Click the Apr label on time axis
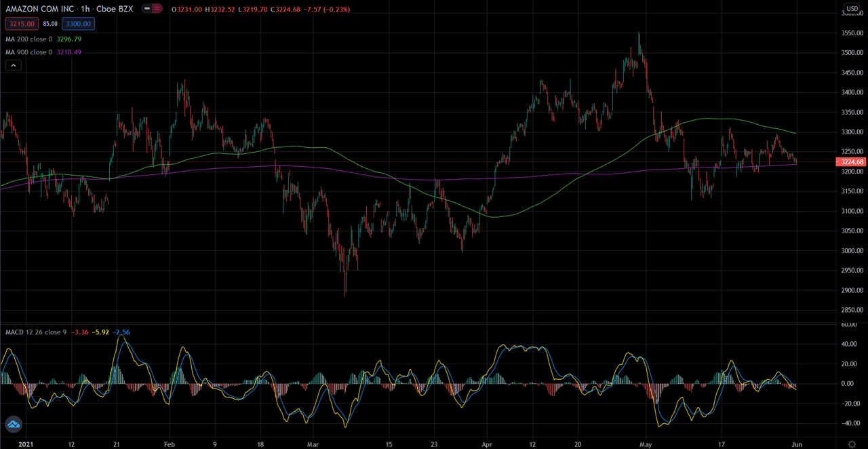The height and width of the screenshot is (449, 868). coord(486,443)
